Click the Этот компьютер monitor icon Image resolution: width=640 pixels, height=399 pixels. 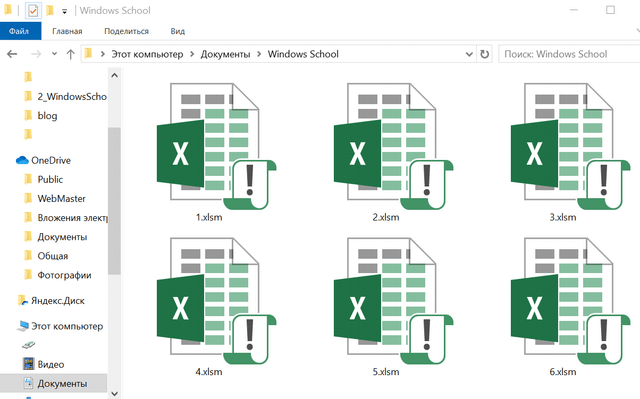23,326
